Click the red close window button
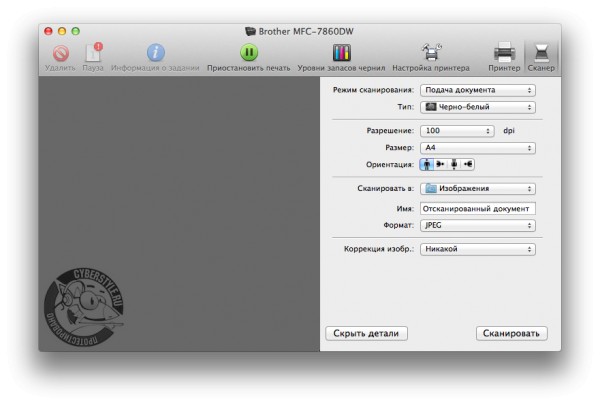This screenshot has height=405, width=600. coord(48,31)
